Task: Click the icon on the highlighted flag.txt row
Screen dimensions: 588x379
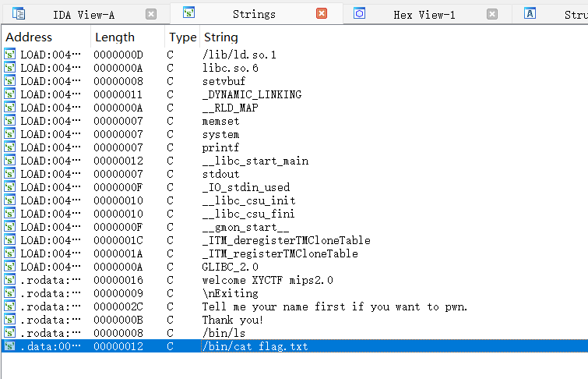Action: coord(10,345)
